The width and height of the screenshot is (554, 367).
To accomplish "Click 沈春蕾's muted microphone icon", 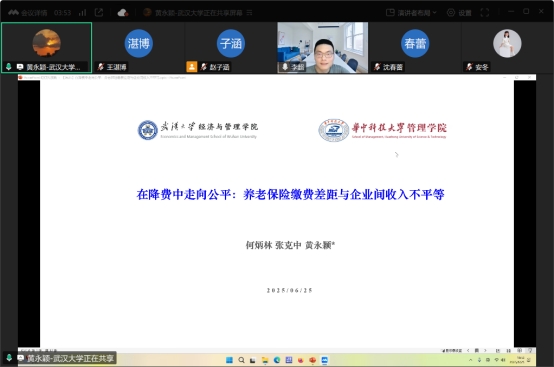I will 377,66.
